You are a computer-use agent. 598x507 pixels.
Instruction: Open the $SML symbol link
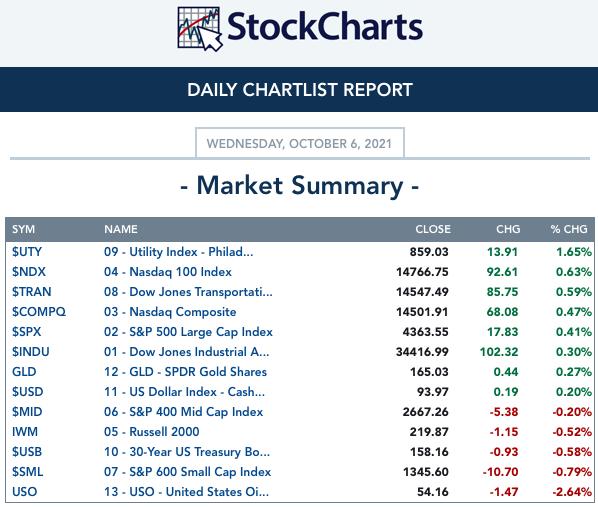click(27, 472)
